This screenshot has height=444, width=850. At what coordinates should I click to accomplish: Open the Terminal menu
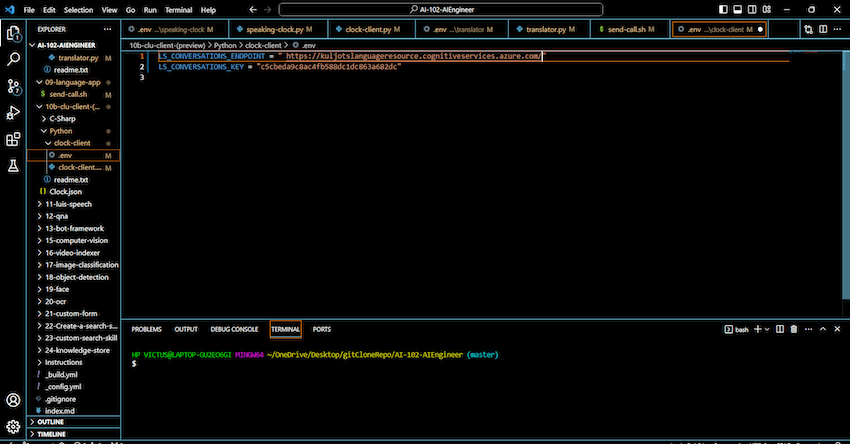point(178,10)
